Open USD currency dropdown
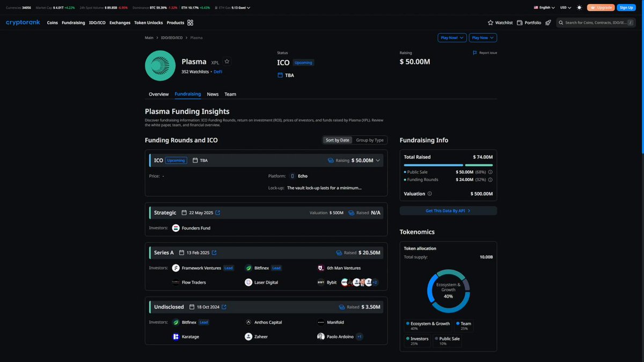 pyautogui.click(x=566, y=8)
